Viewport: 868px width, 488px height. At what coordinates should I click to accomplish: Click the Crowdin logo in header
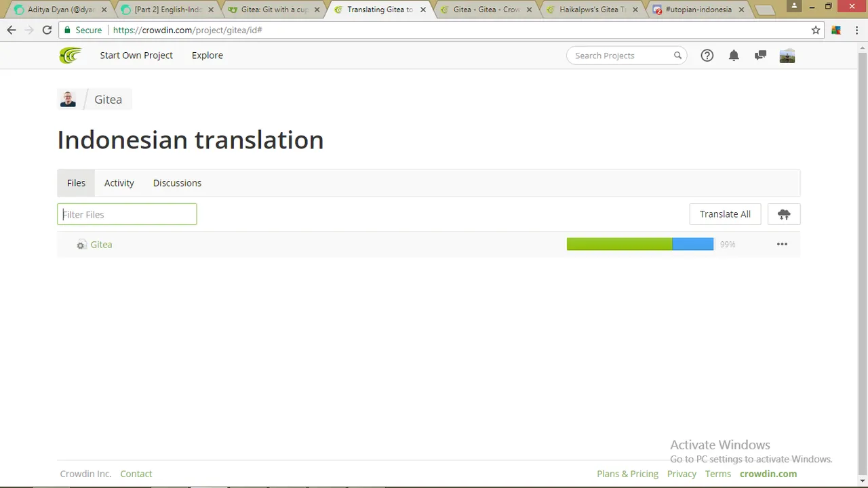click(x=70, y=56)
